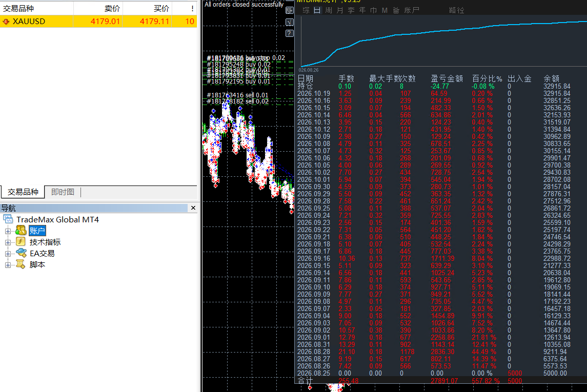This screenshot has width=587, height=392.
Task: Select the 周 weekly statistics tab
Action: pos(328,10)
